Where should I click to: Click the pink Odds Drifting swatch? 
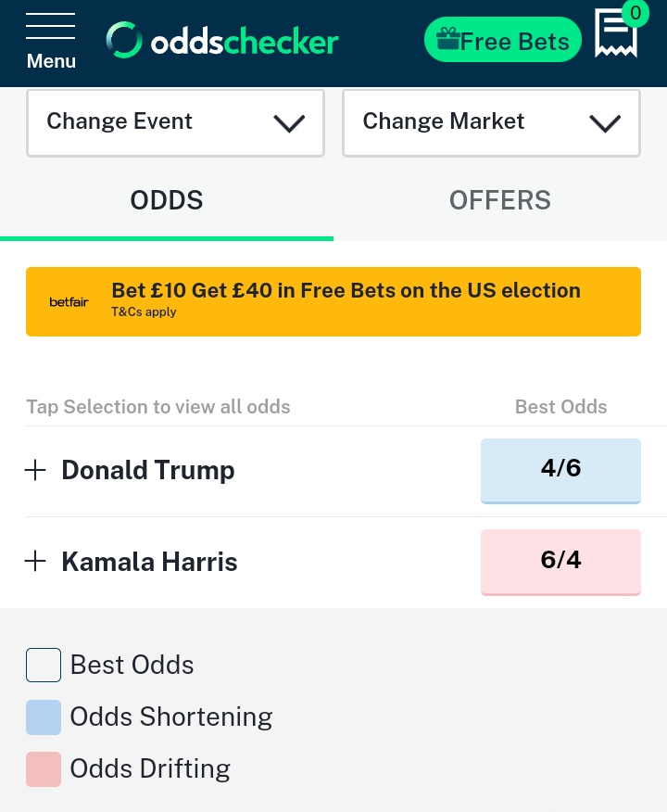point(44,769)
